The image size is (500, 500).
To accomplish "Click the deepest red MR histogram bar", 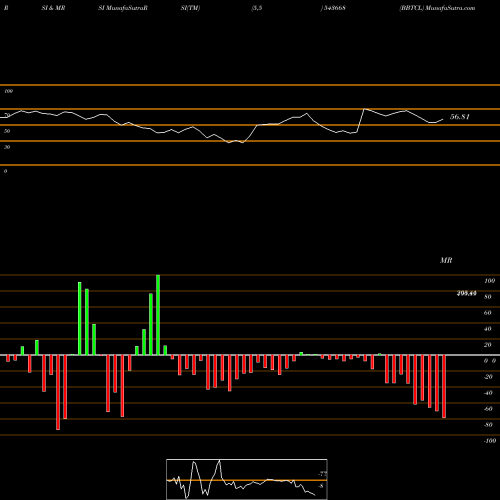I will point(58,392).
